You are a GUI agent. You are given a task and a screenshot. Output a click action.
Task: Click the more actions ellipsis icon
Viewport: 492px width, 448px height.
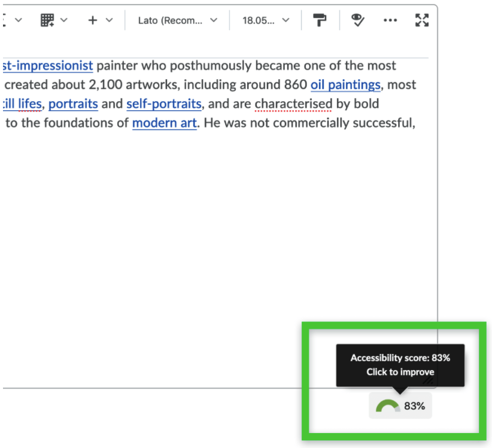[x=390, y=20]
